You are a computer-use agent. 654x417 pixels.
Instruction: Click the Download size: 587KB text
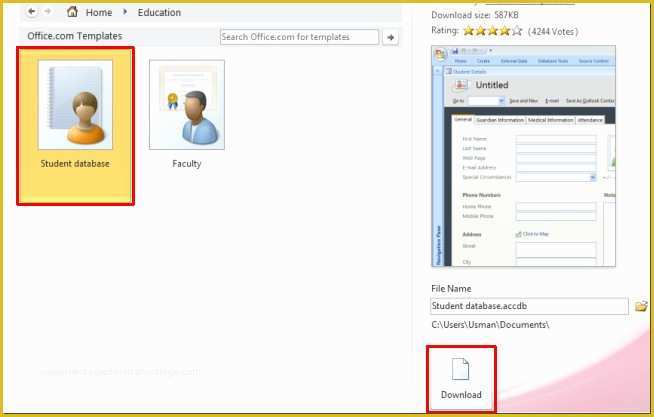click(x=475, y=15)
